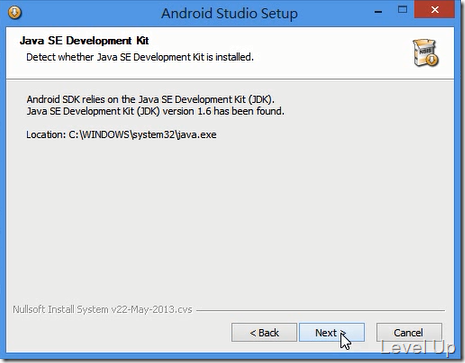The height and width of the screenshot is (363, 465).
Task: Click the 'Nullsoft Install System v22-May-2013.cvs' label
Action: 102,309
